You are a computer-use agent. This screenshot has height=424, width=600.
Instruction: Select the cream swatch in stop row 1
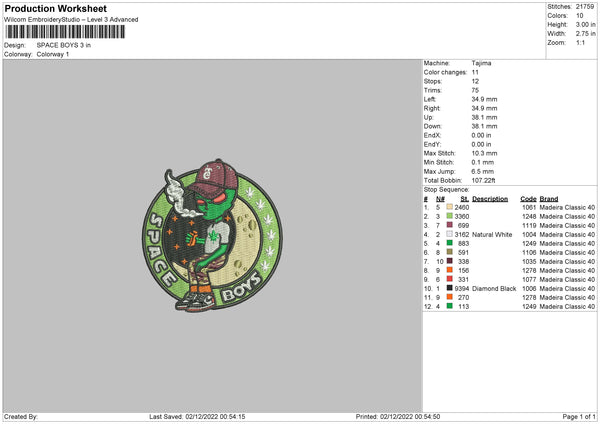pos(449,207)
